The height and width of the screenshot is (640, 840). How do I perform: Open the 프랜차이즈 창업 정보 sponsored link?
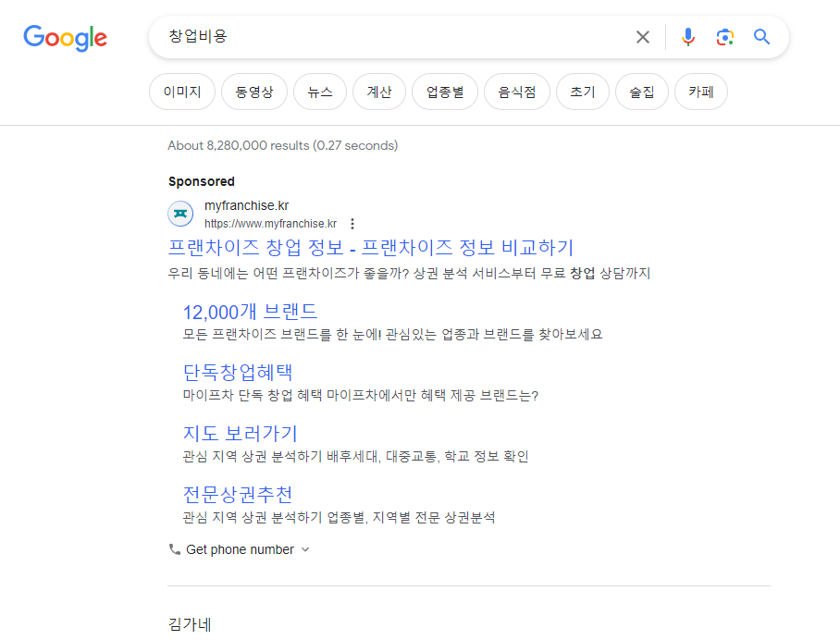pyautogui.click(x=372, y=246)
